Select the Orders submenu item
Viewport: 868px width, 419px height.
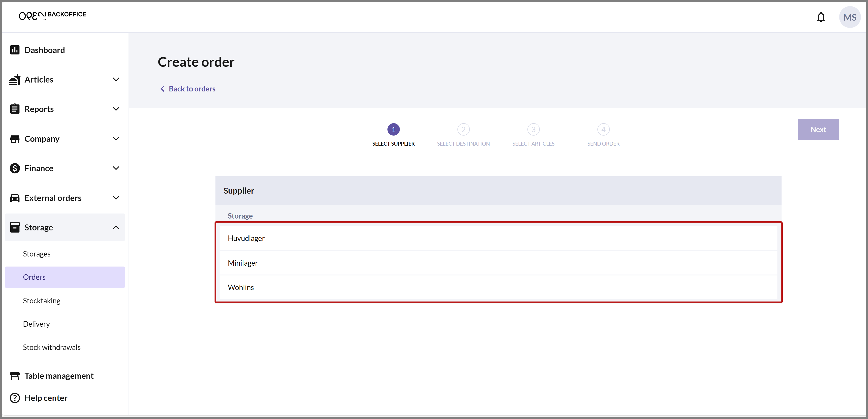pos(65,277)
